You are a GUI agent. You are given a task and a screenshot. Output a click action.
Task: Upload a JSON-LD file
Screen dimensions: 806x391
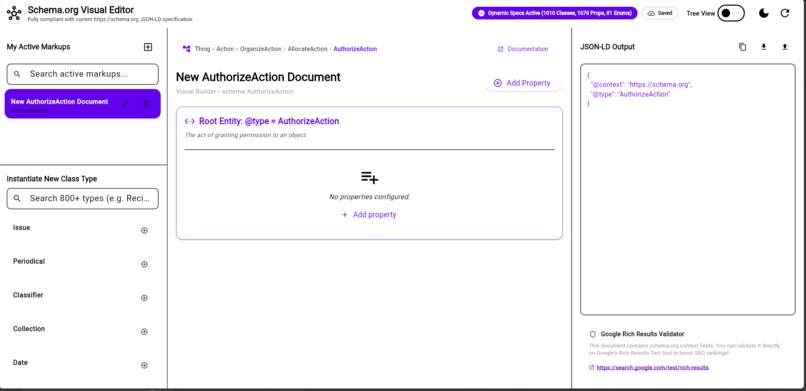coord(784,47)
